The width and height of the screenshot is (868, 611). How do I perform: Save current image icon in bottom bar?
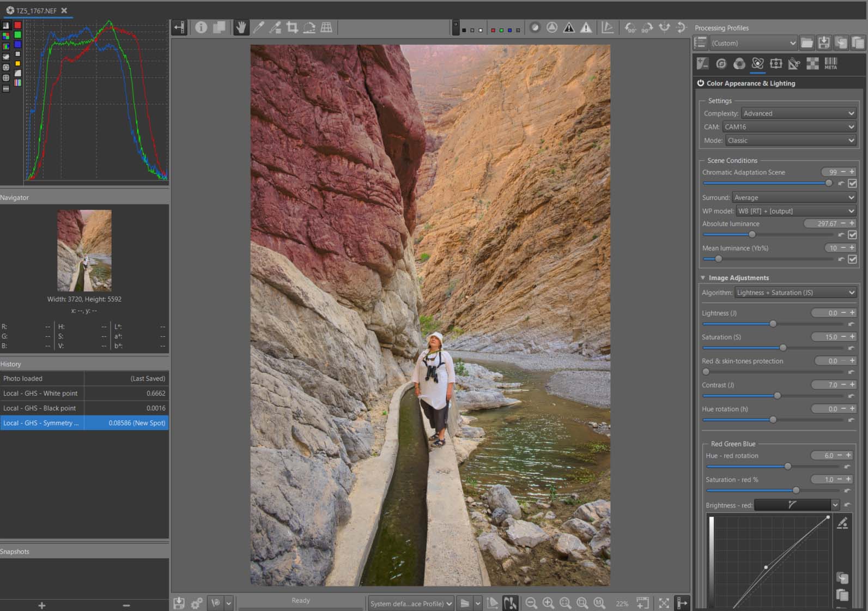(179, 603)
